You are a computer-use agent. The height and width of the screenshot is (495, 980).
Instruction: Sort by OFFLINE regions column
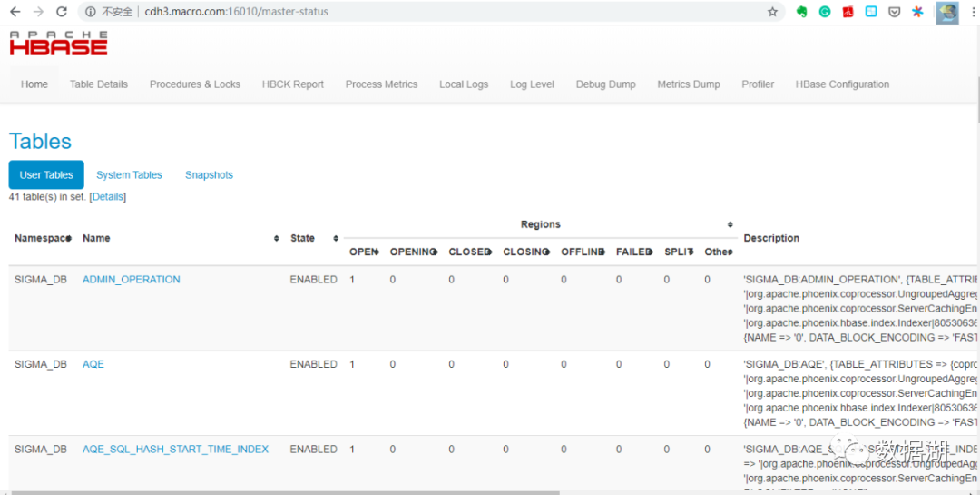point(603,252)
